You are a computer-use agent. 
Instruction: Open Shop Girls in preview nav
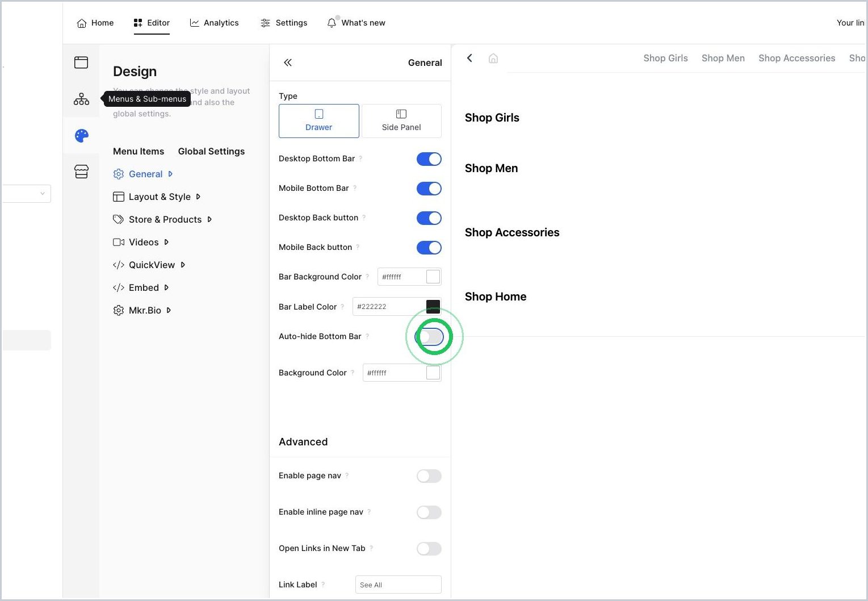(x=665, y=58)
